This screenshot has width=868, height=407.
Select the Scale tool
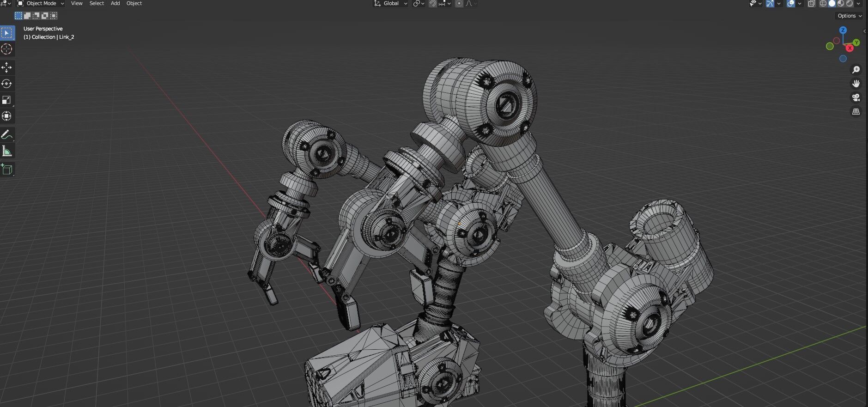tap(6, 100)
